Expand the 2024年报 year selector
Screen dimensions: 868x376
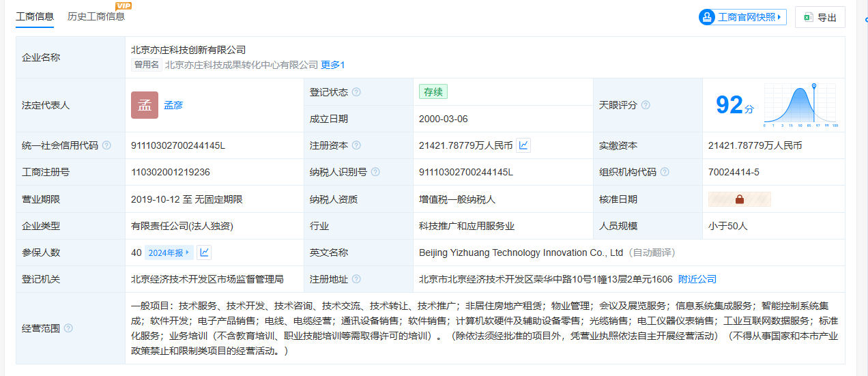(x=169, y=252)
